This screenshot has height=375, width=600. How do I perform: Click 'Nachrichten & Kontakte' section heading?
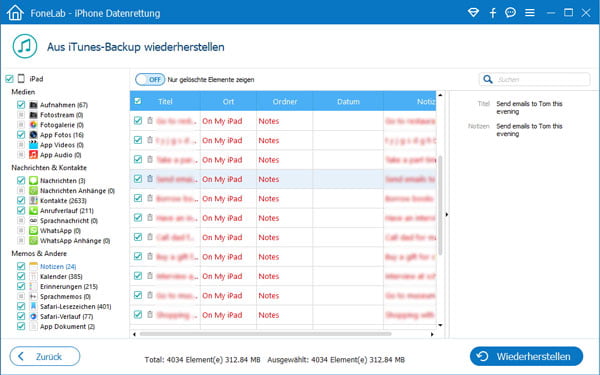49,168
